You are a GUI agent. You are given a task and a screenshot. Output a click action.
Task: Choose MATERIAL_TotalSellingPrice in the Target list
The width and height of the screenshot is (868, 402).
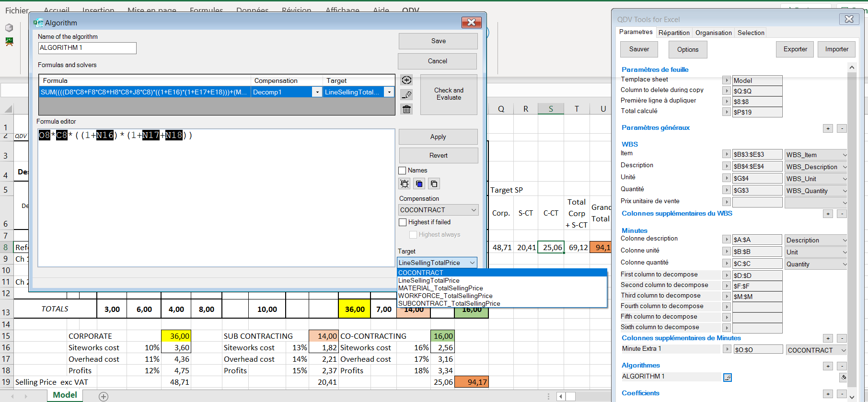(x=502, y=288)
